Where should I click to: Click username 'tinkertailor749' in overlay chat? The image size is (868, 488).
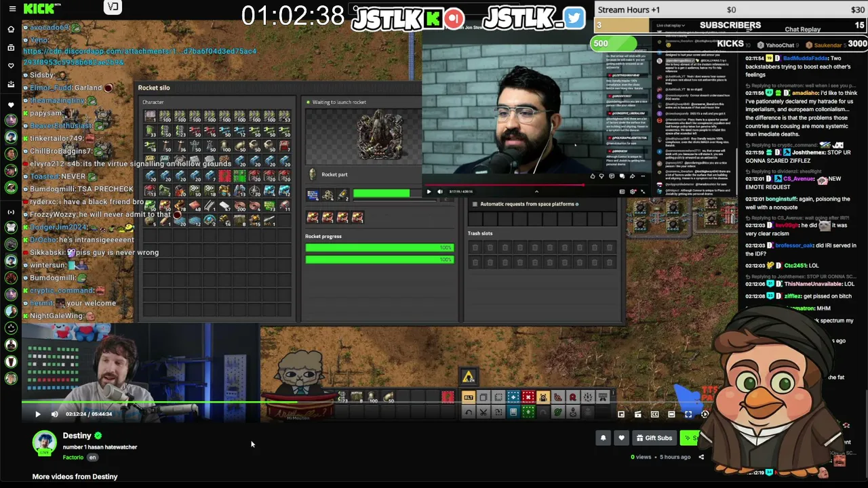[56, 138]
